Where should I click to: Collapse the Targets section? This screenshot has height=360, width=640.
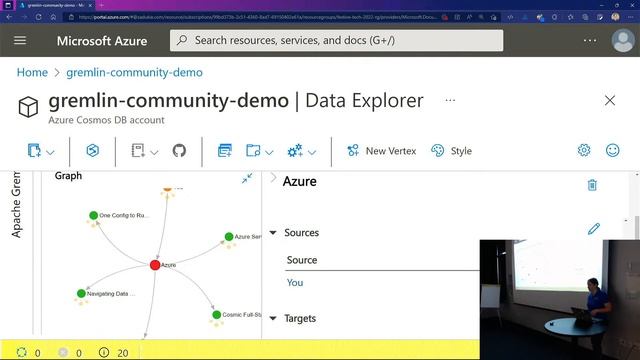(x=273, y=318)
